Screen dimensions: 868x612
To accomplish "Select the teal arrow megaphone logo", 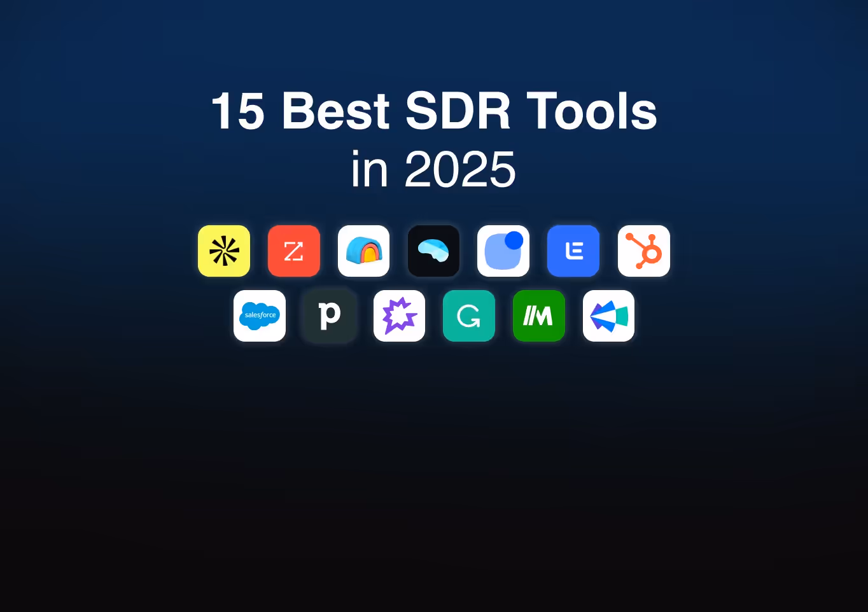I will pyautogui.click(x=608, y=316).
